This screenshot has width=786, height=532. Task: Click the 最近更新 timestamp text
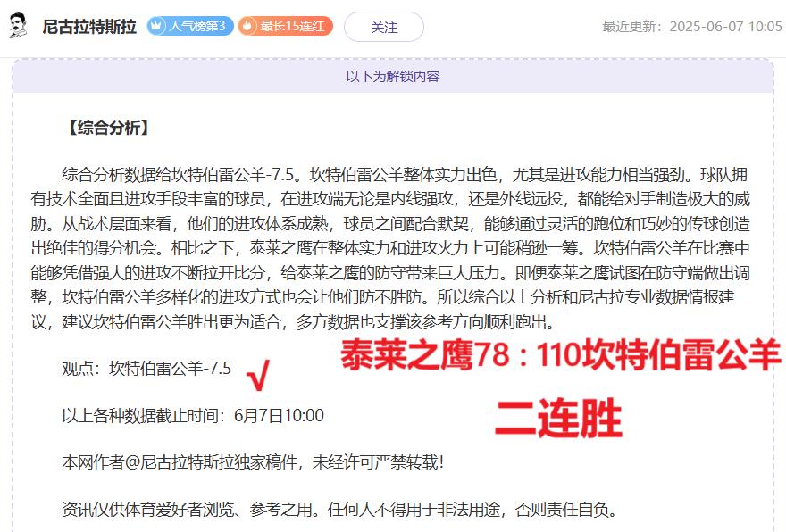692,26
